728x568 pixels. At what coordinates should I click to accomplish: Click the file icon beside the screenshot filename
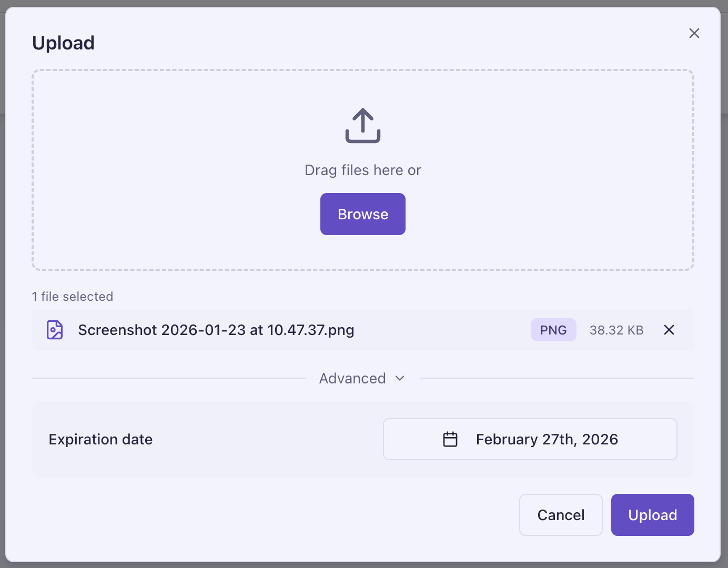(x=54, y=330)
